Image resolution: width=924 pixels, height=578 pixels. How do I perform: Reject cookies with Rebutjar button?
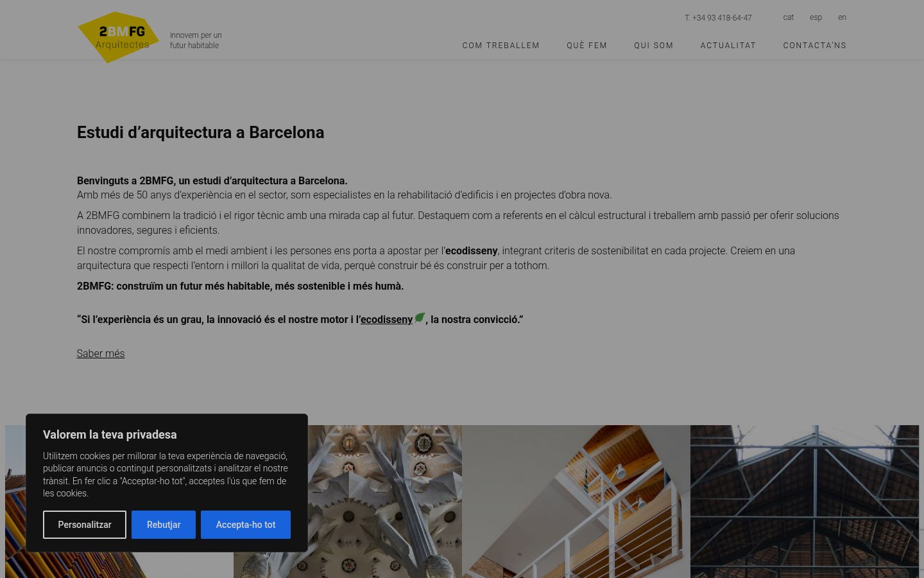pos(164,525)
